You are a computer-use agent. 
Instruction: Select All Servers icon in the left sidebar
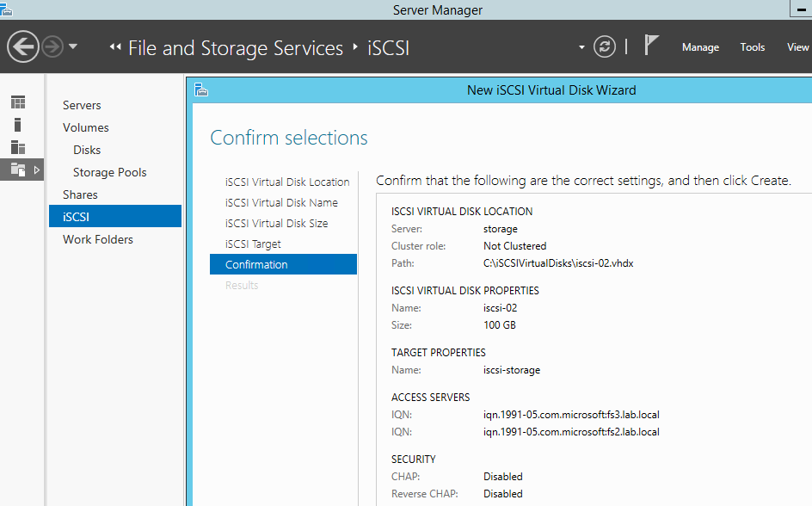point(18,147)
